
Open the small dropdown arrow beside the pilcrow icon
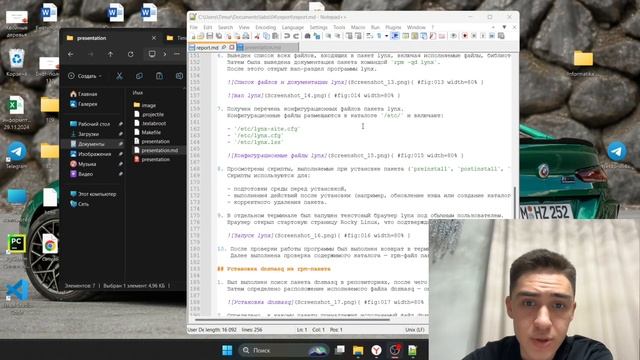387,36
